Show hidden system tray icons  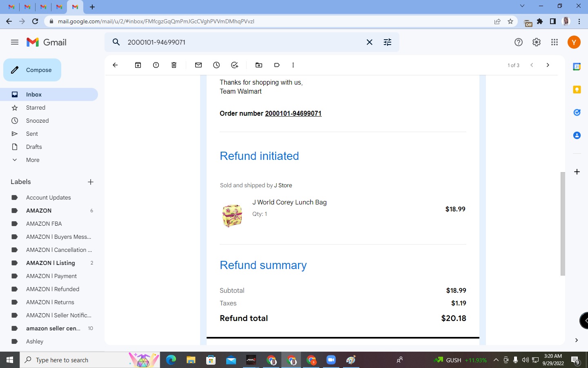(496, 360)
